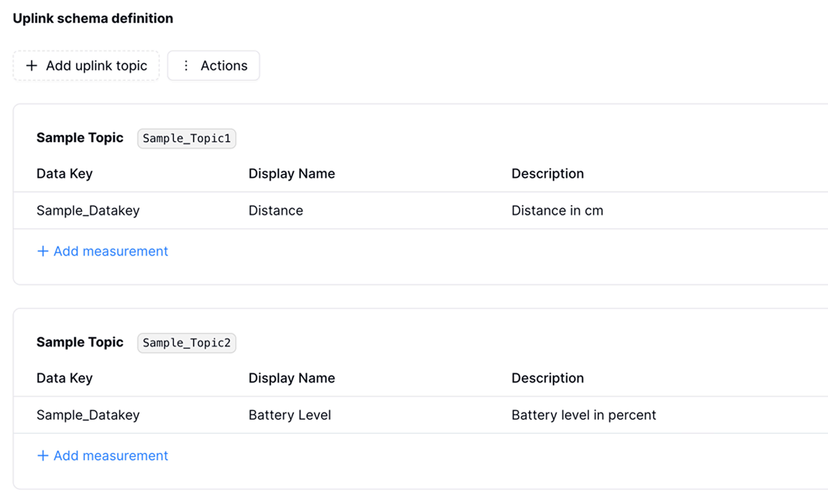Click Display Name header in second table
This screenshot has width=828, height=504.
coord(292,378)
